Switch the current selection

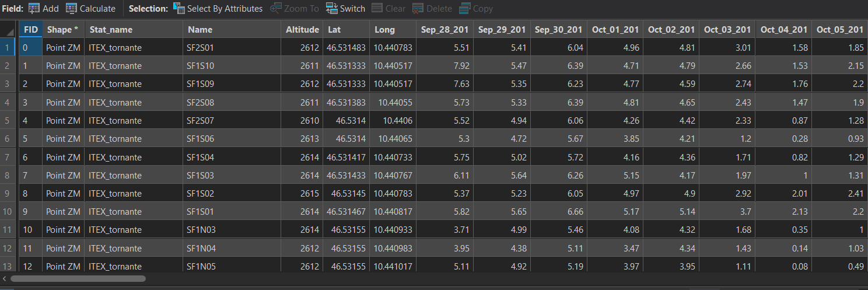tap(332, 9)
